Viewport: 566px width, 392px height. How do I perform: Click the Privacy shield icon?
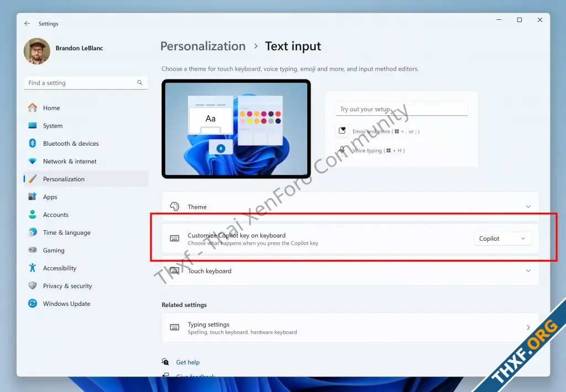[33, 285]
